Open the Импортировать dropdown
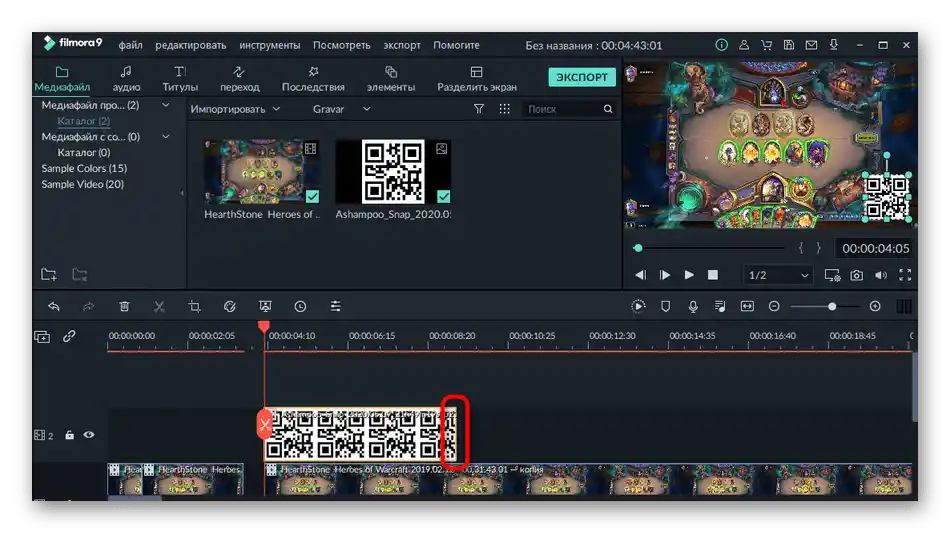This screenshot has width=950, height=533. point(235,109)
